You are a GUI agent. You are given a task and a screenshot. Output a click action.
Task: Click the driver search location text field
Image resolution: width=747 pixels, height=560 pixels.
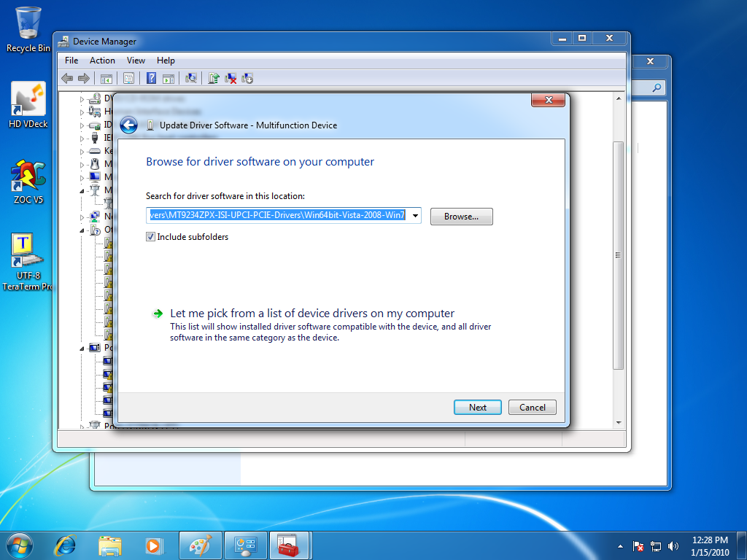(x=277, y=216)
